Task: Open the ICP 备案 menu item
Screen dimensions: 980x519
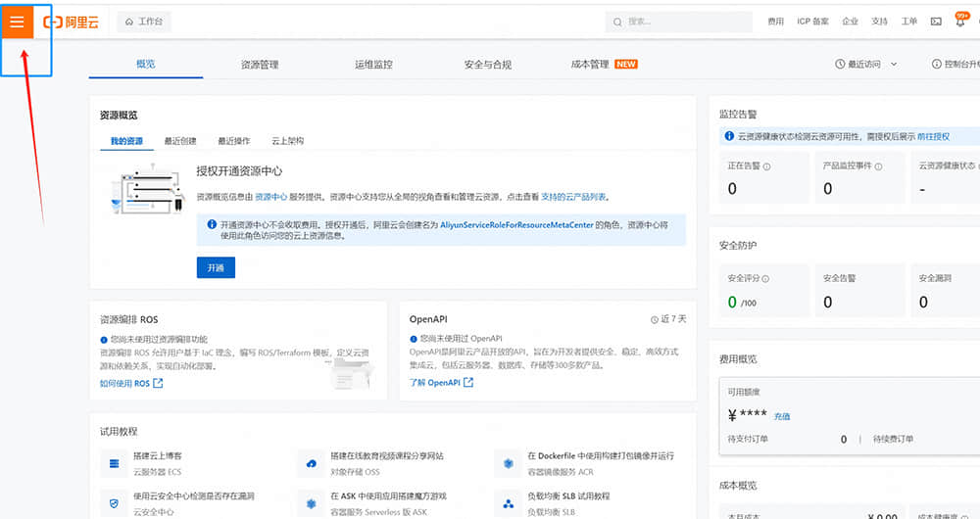Action: [x=812, y=22]
